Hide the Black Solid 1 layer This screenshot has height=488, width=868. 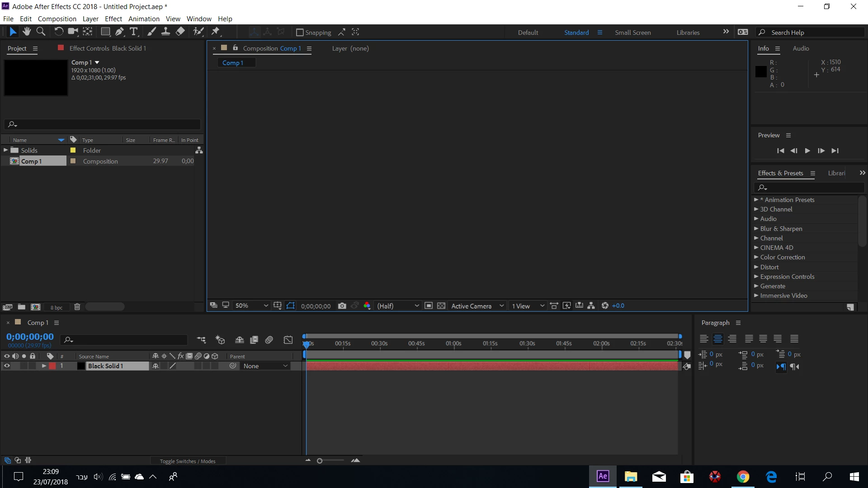coord(7,366)
